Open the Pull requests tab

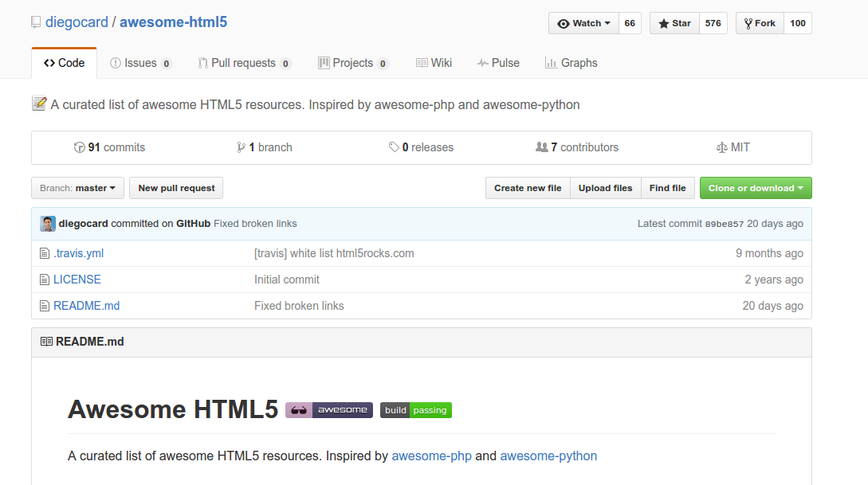[244, 63]
